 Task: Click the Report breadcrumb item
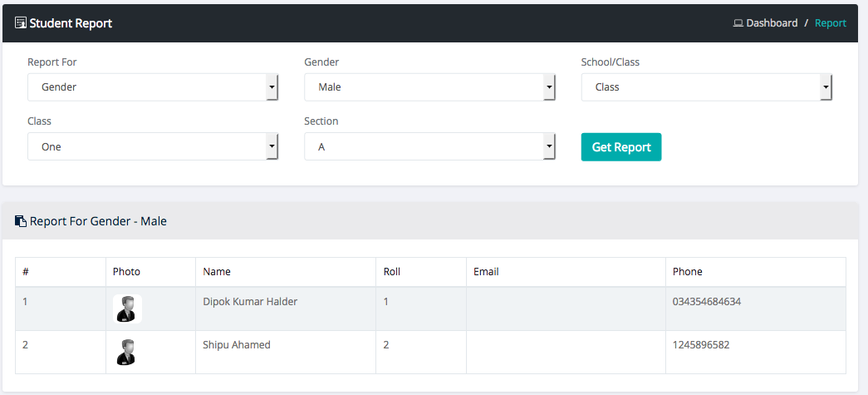tap(830, 23)
